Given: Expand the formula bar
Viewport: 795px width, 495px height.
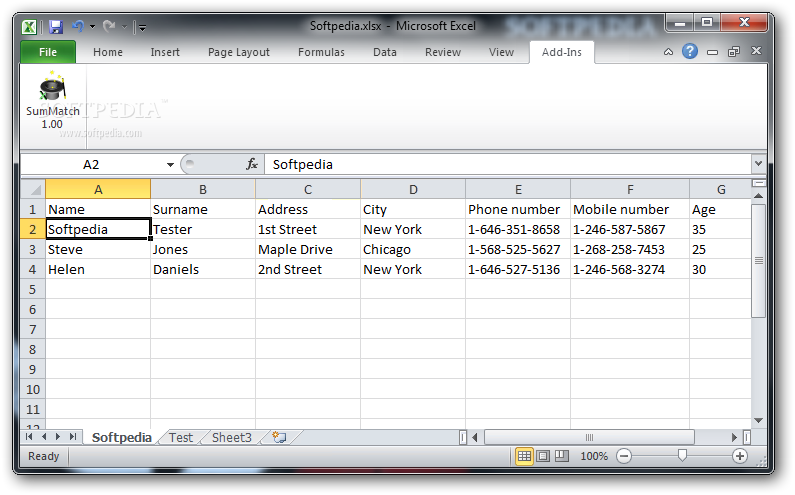Looking at the screenshot, I should pos(758,164).
